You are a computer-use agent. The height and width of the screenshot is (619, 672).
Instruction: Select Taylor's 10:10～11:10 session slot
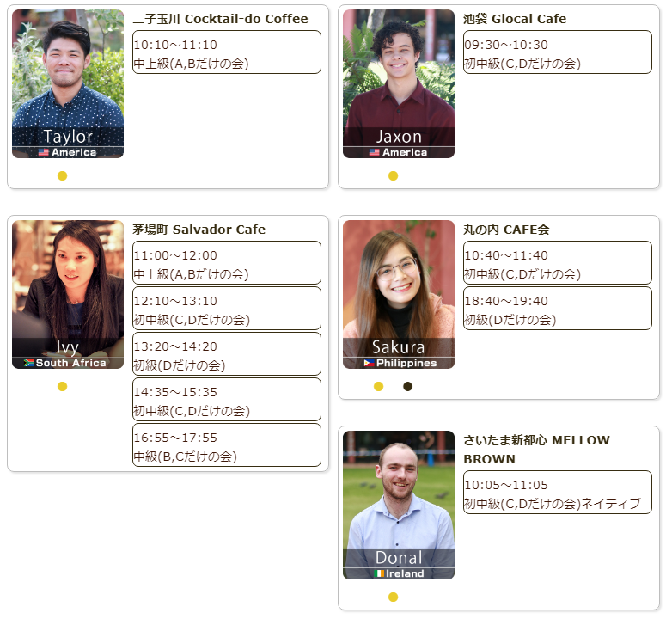(227, 52)
